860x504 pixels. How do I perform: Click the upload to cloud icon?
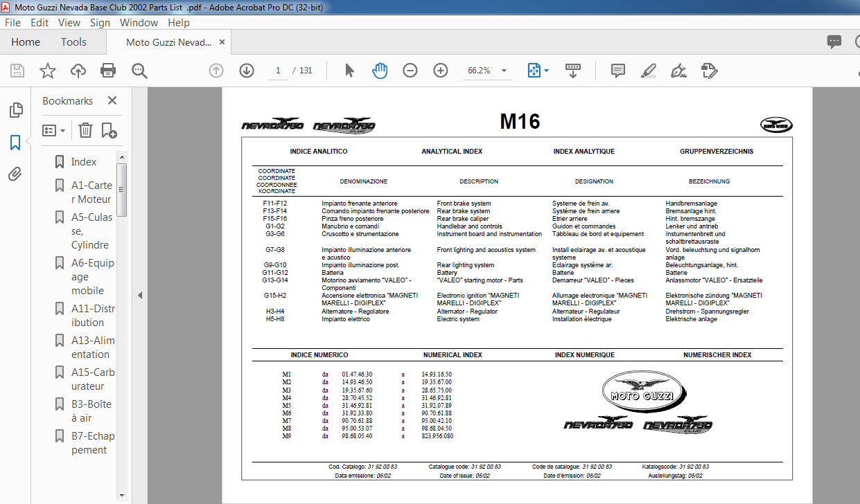[78, 71]
